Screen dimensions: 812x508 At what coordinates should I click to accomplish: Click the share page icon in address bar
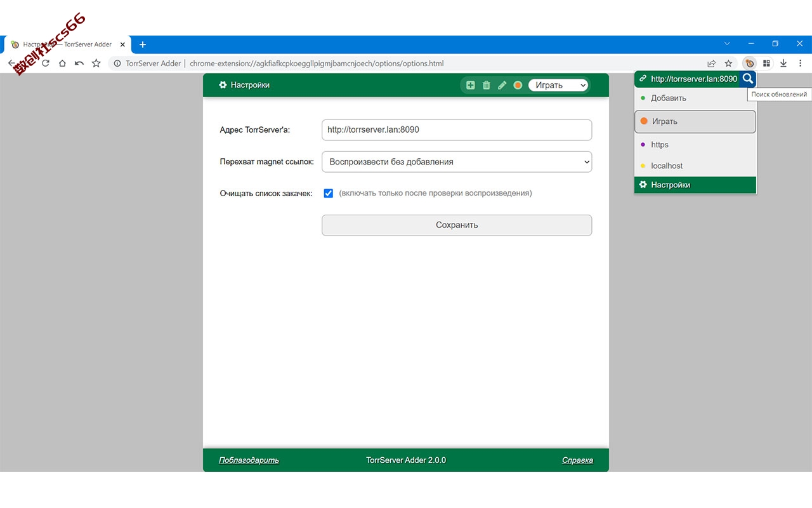(x=712, y=63)
